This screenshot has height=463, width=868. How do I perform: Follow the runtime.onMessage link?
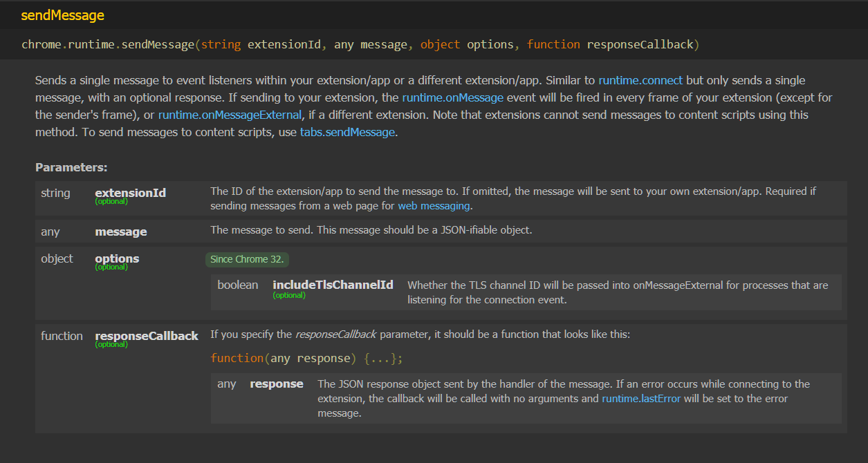point(452,97)
